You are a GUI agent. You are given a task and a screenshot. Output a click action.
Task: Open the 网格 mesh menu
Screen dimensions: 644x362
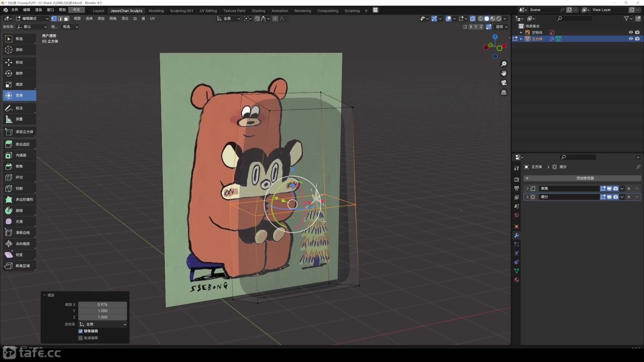(x=113, y=19)
